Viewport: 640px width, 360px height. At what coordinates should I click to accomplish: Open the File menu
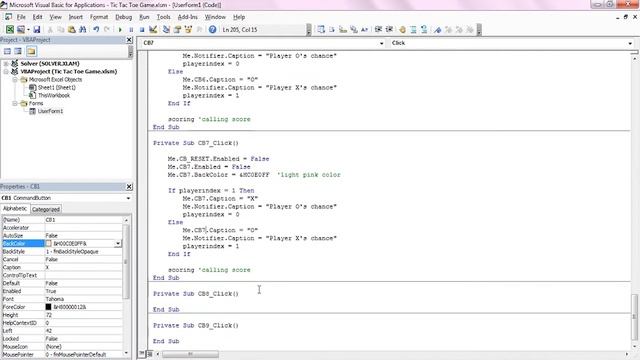21,17
